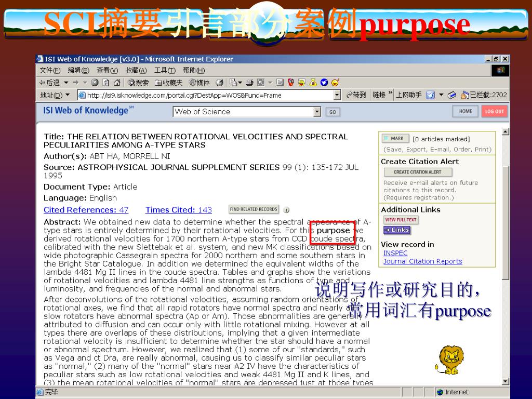The image size is (532, 399).
Task: Click the MARK button
Action: 395,138
